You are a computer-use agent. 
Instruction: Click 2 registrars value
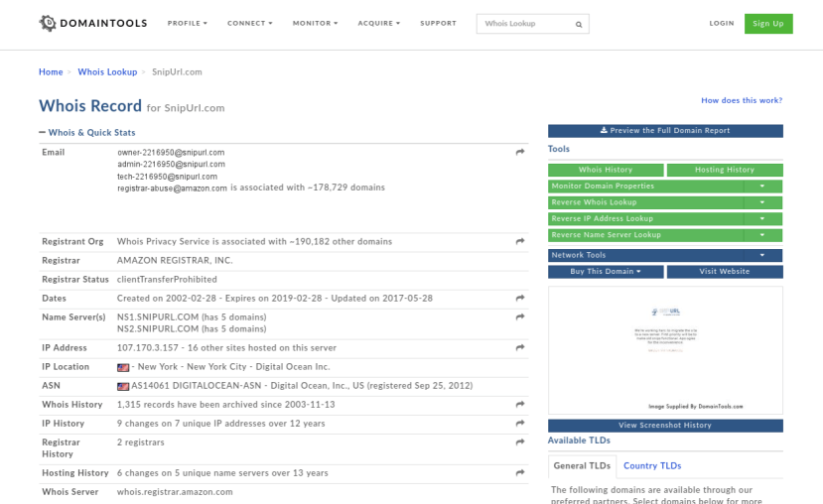(x=141, y=442)
